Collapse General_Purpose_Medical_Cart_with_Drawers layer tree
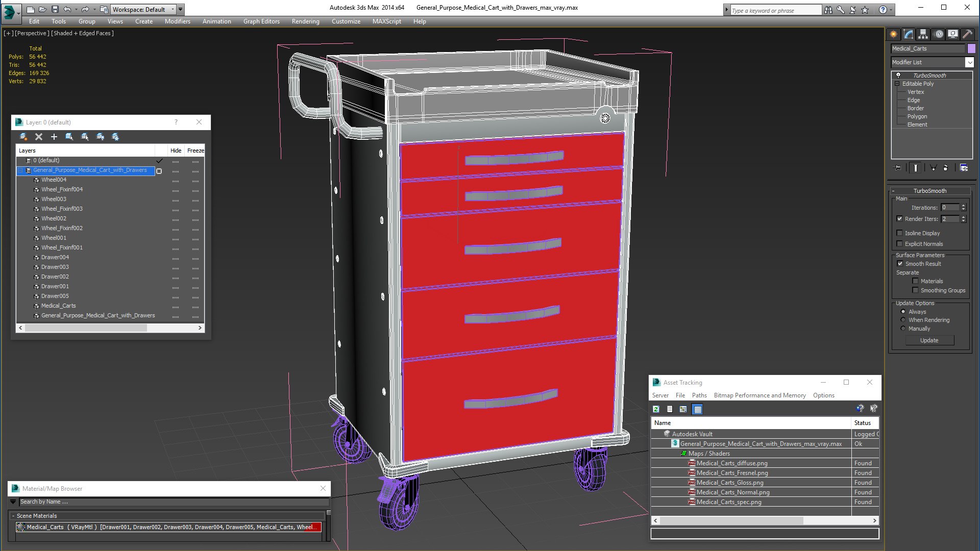Viewport: 980px width, 551px height. pos(20,170)
